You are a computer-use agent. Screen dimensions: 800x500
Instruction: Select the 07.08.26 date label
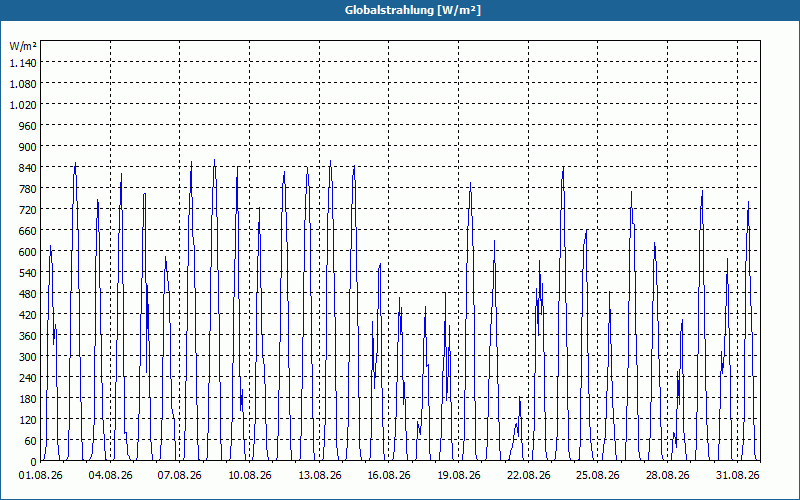[180, 476]
